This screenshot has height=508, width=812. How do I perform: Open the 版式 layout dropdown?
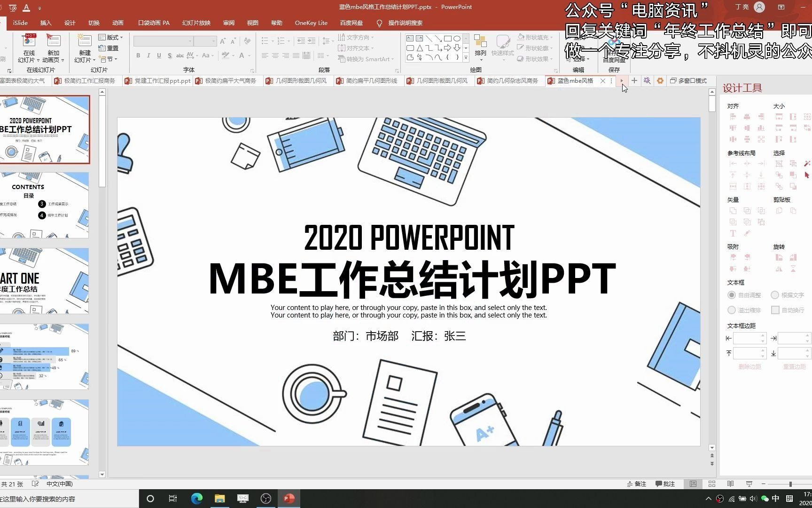click(x=111, y=37)
